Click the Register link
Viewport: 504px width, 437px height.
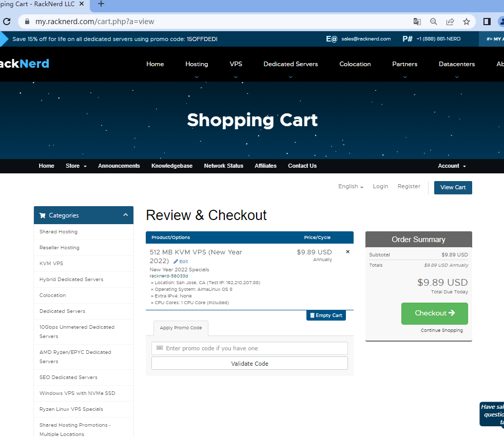(409, 186)
